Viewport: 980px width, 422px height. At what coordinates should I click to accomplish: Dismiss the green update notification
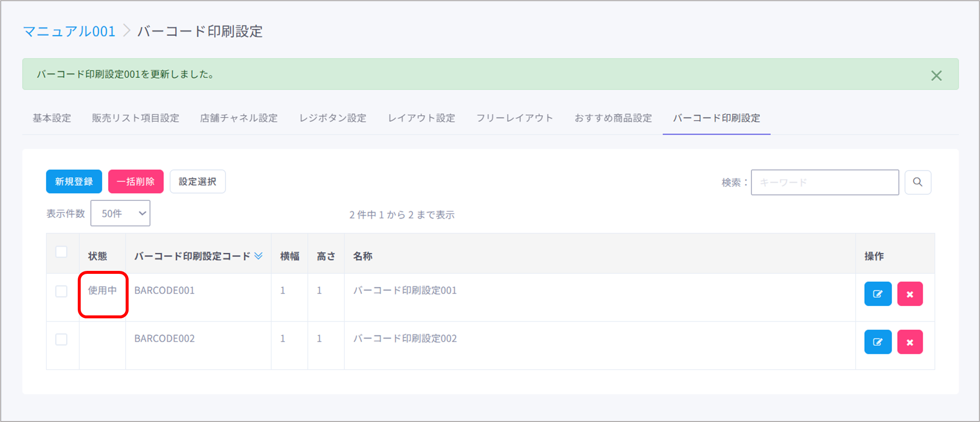click(x=936, y=76)
